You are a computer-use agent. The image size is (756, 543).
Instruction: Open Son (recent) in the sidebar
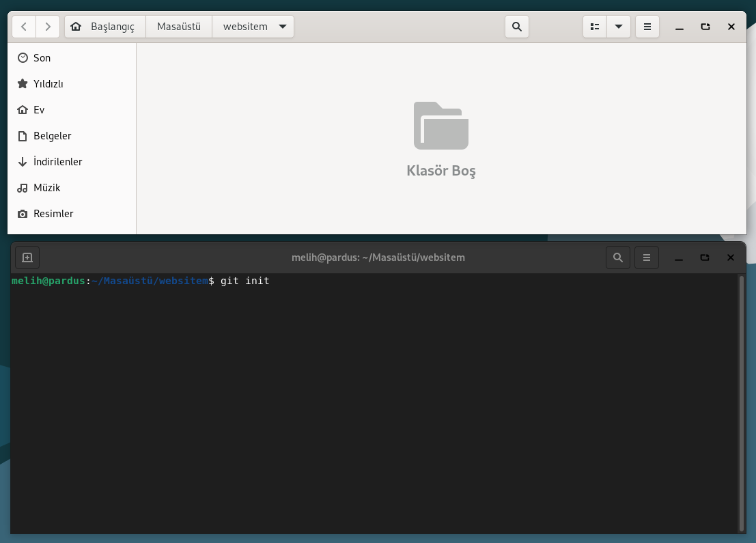(72, 58)
